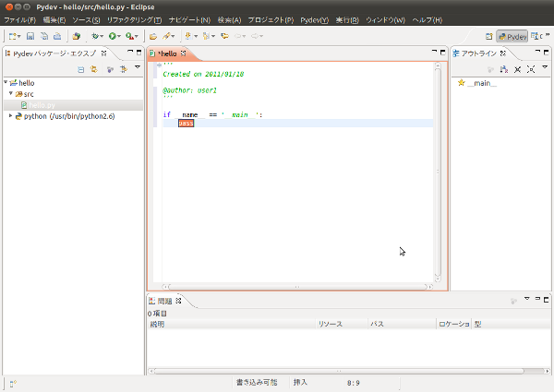Viewport: 554px width, 392px height.
Task: Click Collapse All in Outline view
Action: [x=518, y=69]
